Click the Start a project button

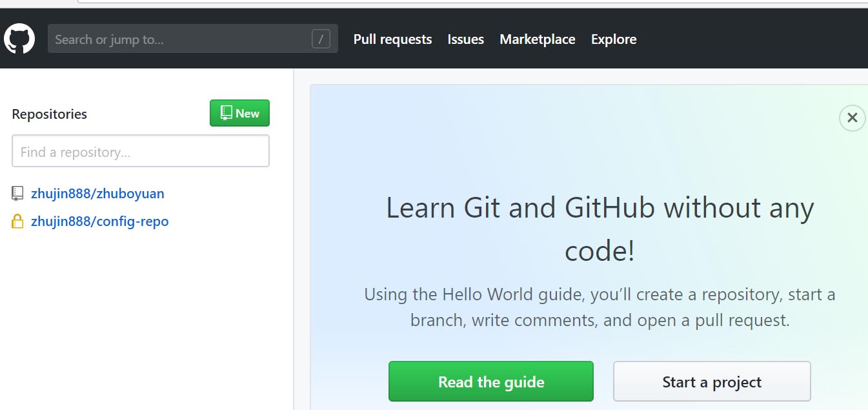(x=712, y=382)
